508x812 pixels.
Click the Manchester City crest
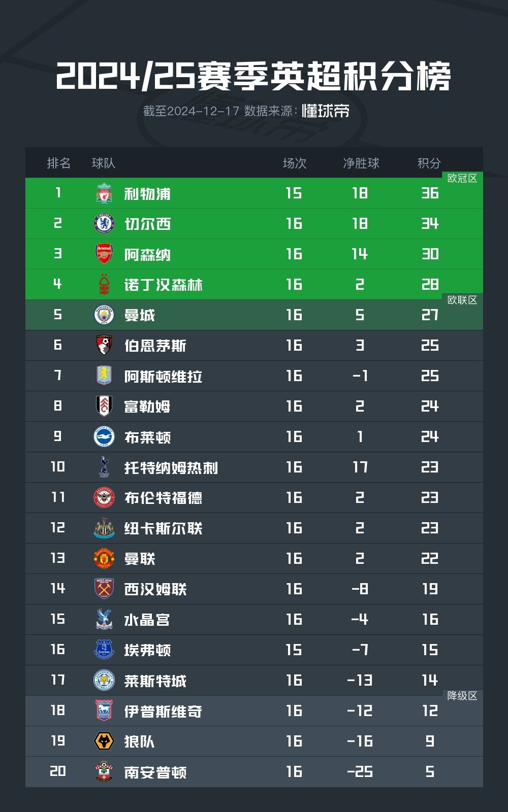[104, 315]
